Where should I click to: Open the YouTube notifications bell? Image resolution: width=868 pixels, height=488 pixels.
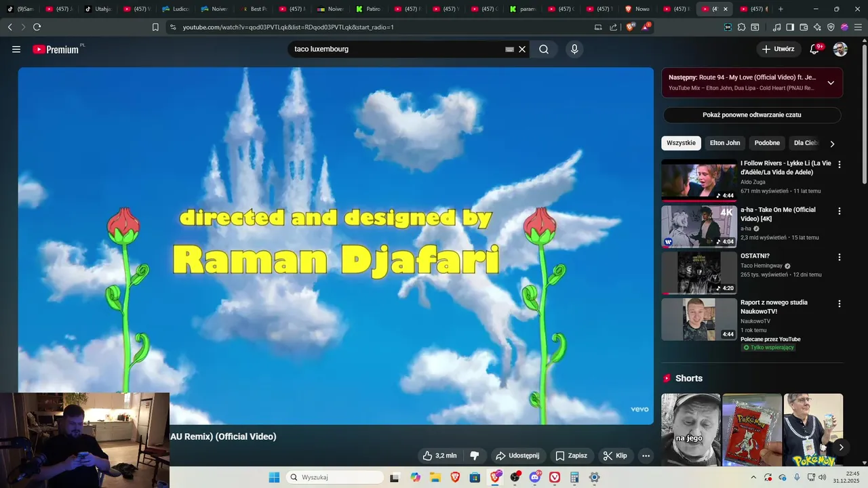pyautogui.click(x=814, y=49)
